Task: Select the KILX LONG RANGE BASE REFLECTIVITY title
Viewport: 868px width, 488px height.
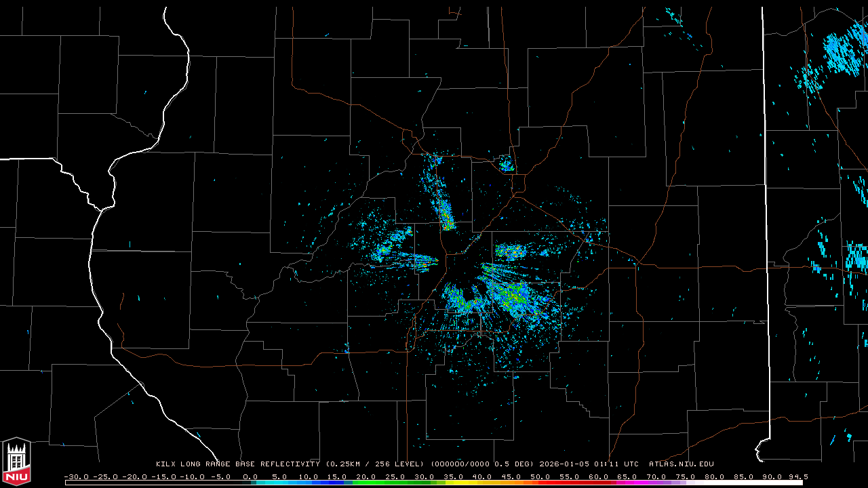Action: pos(238,464)
